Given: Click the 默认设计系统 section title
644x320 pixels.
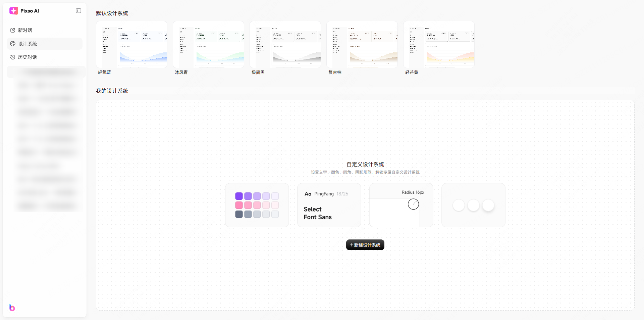Looking at the screenshot, I should pos(112,13).
